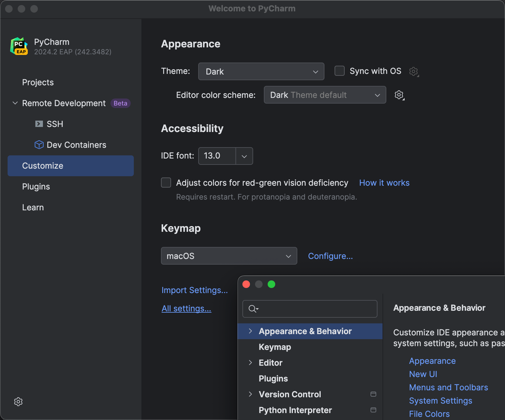
Task: Switch to the Plugins section
Action: [36, 186]
